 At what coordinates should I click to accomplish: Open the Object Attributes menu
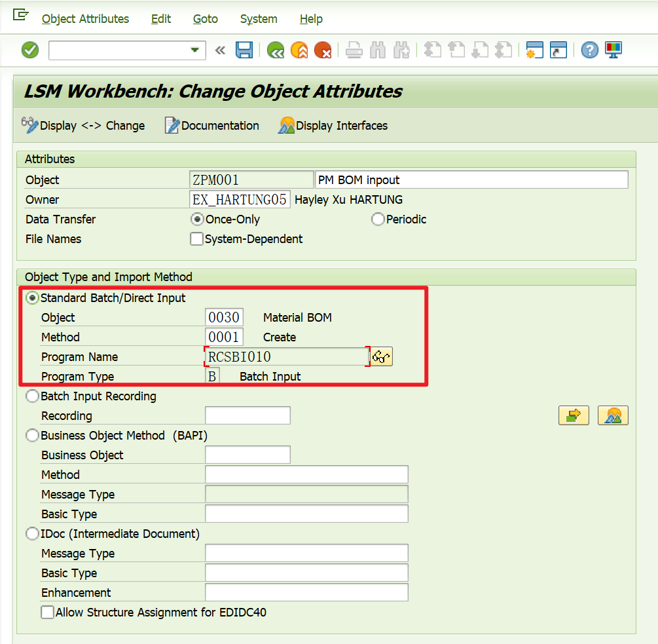(85, 19)
